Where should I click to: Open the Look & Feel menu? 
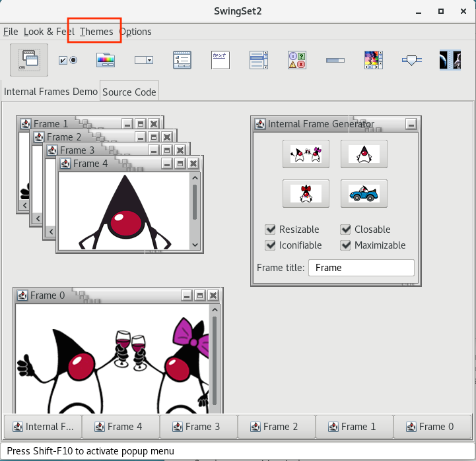click(x=49, y=32)
